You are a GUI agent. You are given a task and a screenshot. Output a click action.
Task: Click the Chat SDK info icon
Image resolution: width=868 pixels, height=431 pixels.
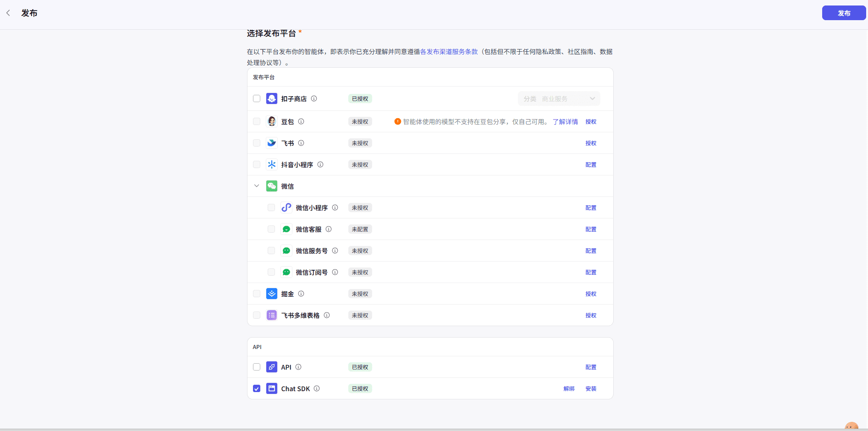pos(317,388)
